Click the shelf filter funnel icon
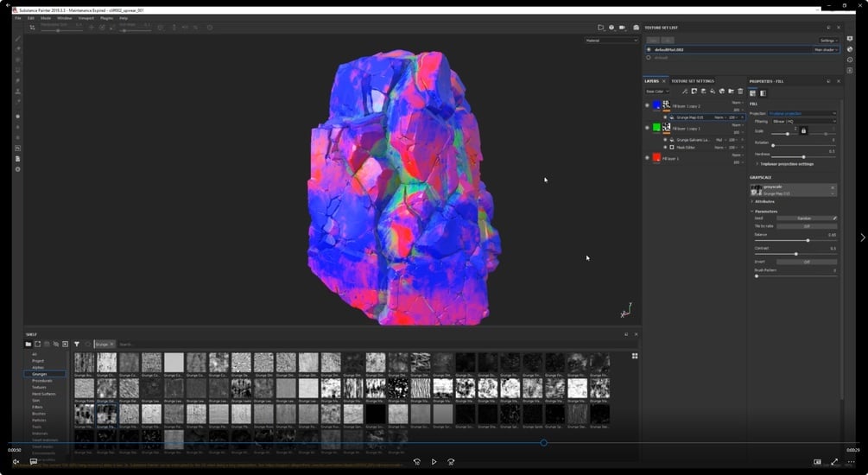Screen dimensions: 868x475 tap(76, 345)
